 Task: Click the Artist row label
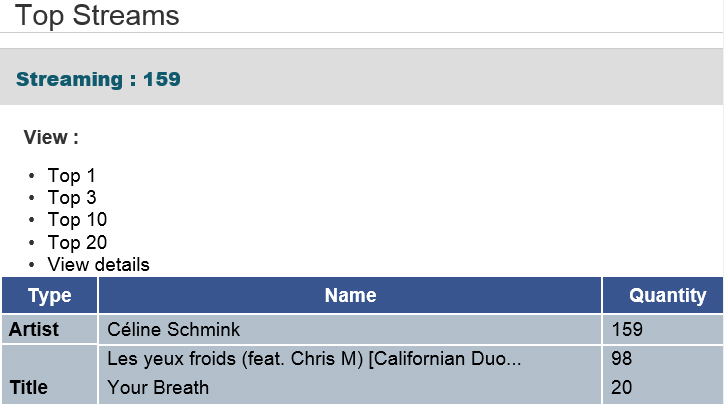pos(34,329)
